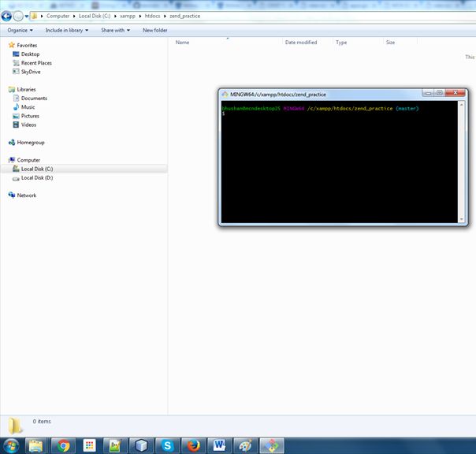Open the recent locations dropdown arrow
476x454 pixels.
[x=27, y=16]
